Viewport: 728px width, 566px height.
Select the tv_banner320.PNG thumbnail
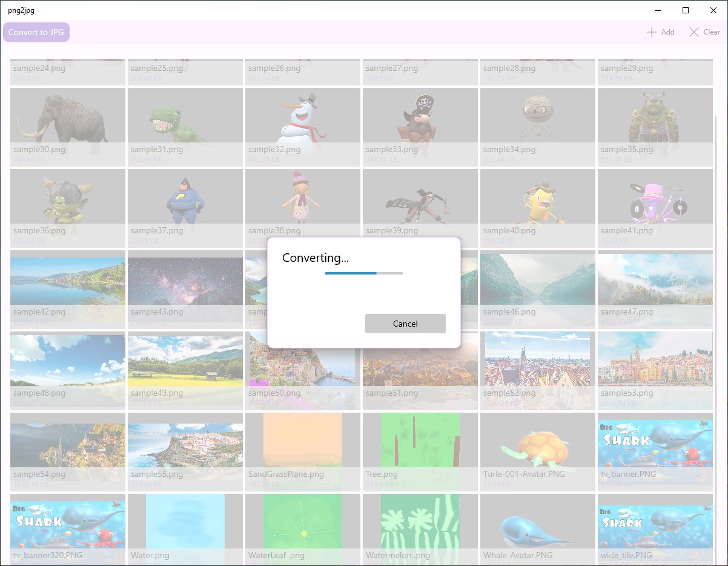[x=68, y=530]
